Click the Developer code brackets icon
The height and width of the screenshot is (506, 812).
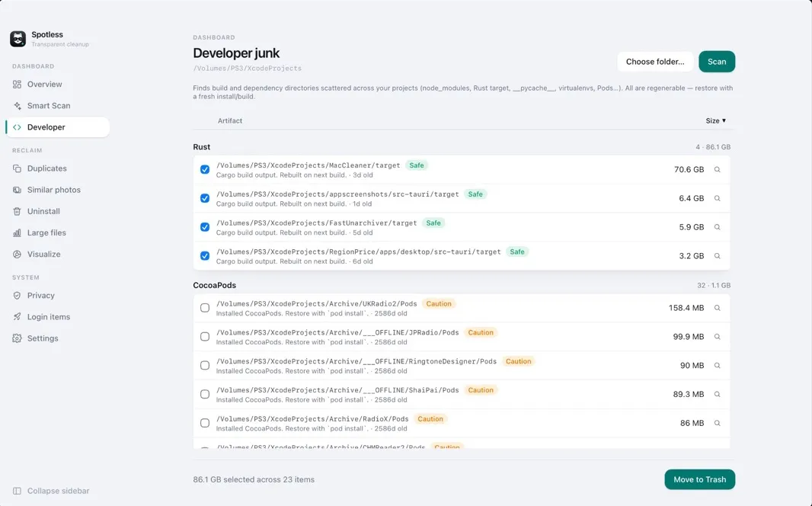click(17, 127)
